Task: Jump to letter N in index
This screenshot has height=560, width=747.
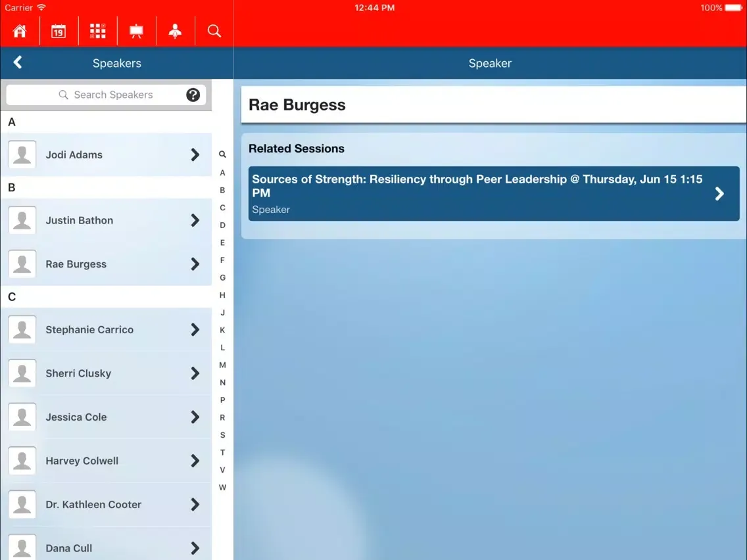Action: [x=222, y=383]
